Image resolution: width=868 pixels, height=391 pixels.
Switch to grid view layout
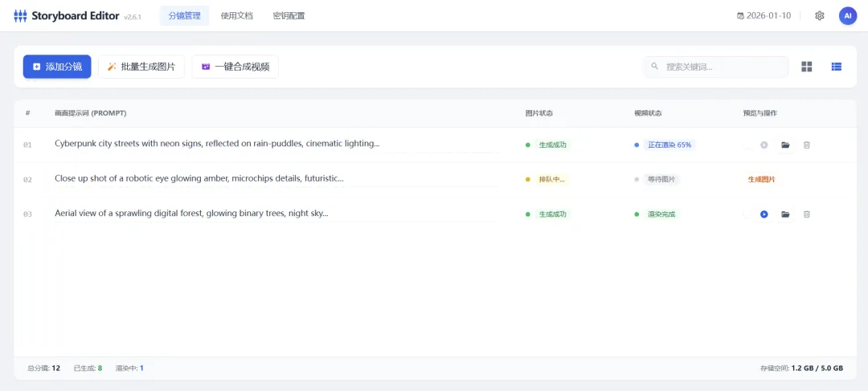807,67
